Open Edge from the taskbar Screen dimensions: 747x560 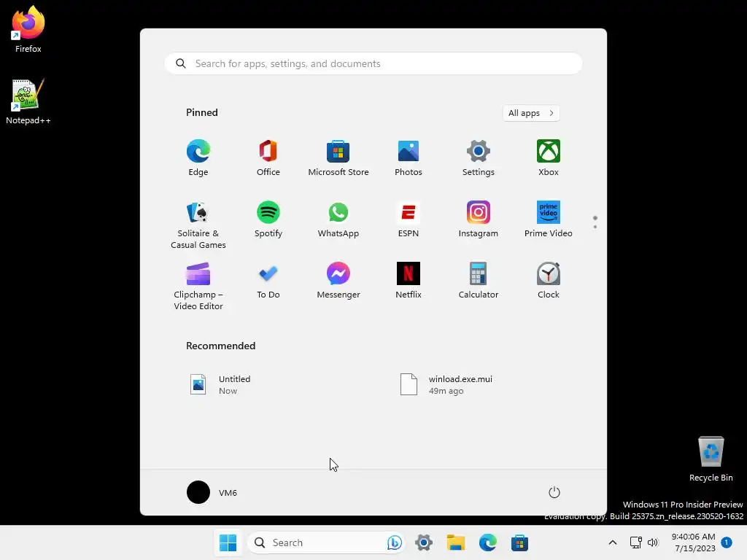(487, 542)
